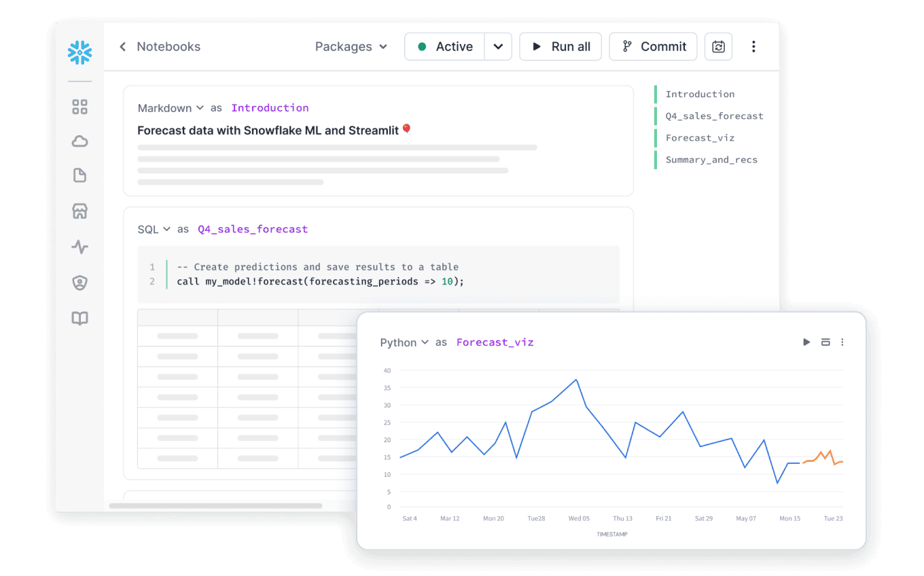Select Q4_sales_forecast from the outline panel

coord(715,116)
